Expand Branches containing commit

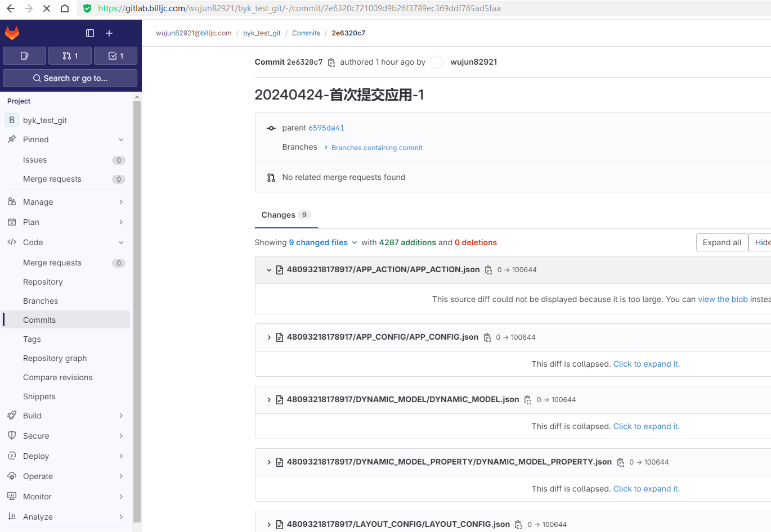pos(373,148)
